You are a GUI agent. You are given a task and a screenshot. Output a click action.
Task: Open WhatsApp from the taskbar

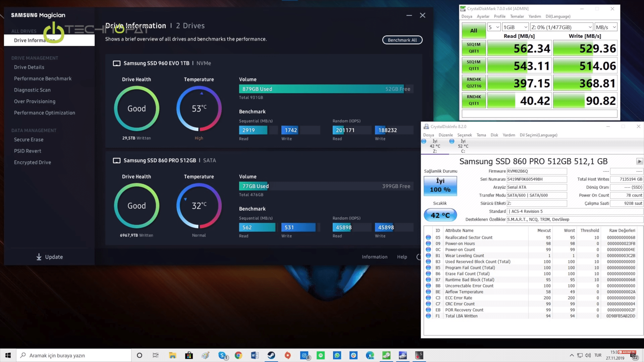337,355
